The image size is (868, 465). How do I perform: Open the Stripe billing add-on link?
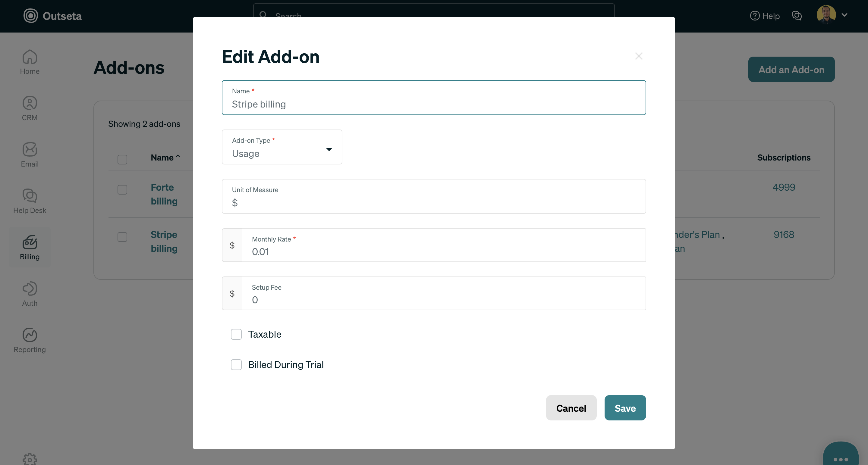pos(164,242)
